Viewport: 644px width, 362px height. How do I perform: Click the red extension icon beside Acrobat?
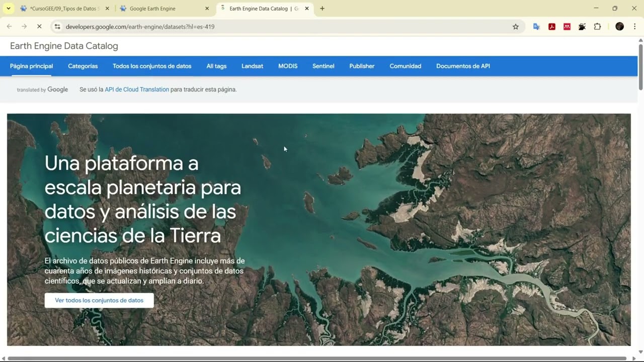point(567,27)
